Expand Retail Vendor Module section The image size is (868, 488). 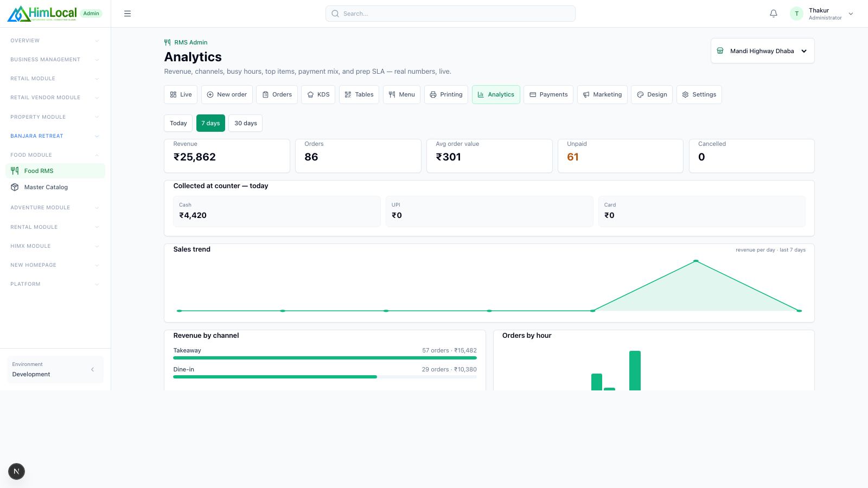[x=55, y=98]
